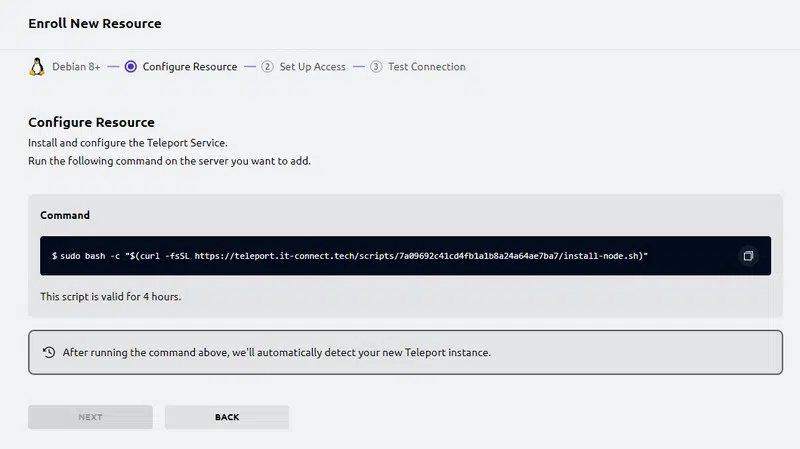Viewport: 800px width, 449px height.
Task: Click the clock history icon in the notice
Action: (x=49, y=352)
